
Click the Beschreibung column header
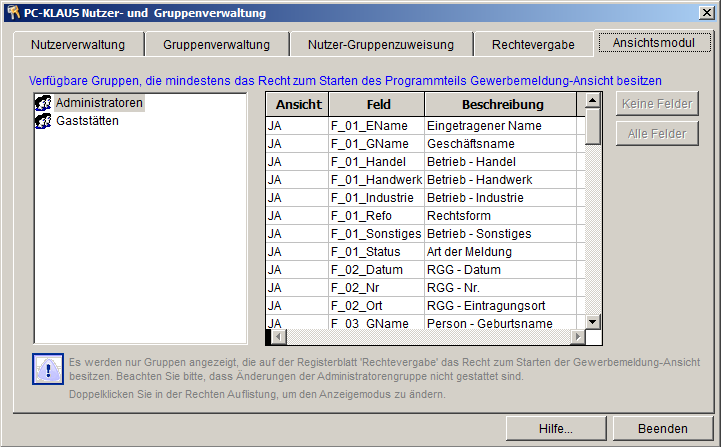501,104
